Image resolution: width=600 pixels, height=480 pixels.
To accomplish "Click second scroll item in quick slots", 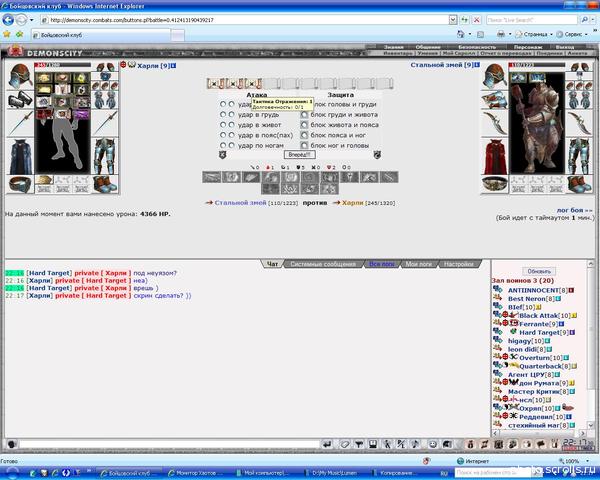I will (x=235, y=83).
